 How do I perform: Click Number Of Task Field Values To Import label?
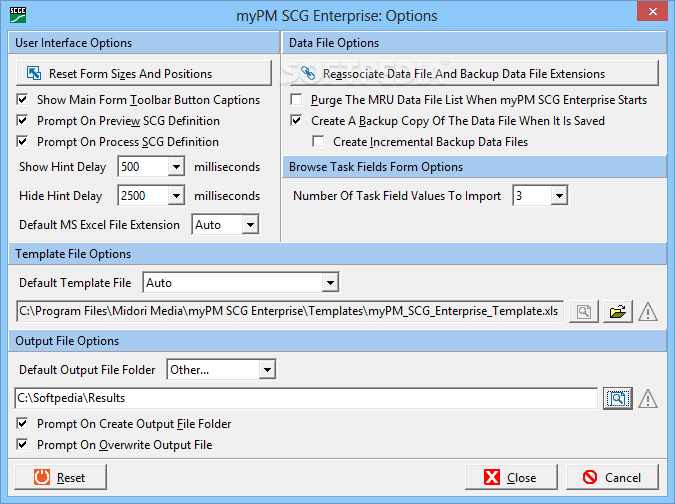pos(397,196)
